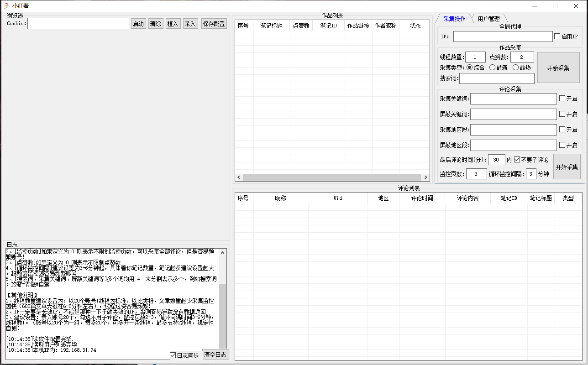Click the 保存配置 button
588x365 pixels.
click(x=214, y=24)
